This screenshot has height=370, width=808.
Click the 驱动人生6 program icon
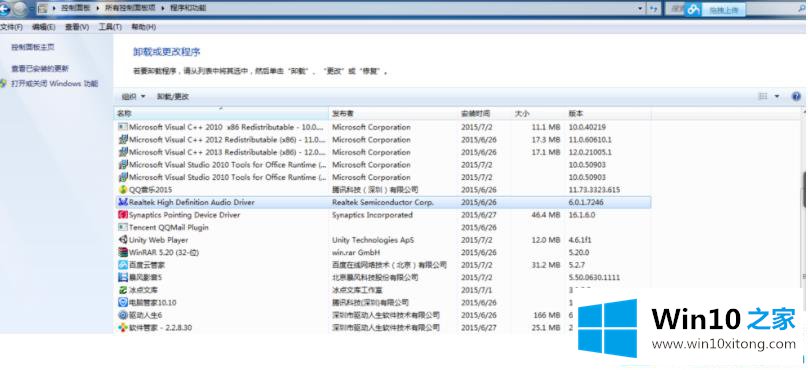click(123, 315)
